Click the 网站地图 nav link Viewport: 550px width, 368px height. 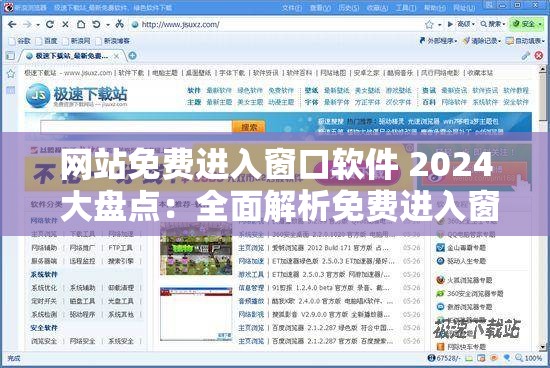pyautogui.click(x=333, y=73)
